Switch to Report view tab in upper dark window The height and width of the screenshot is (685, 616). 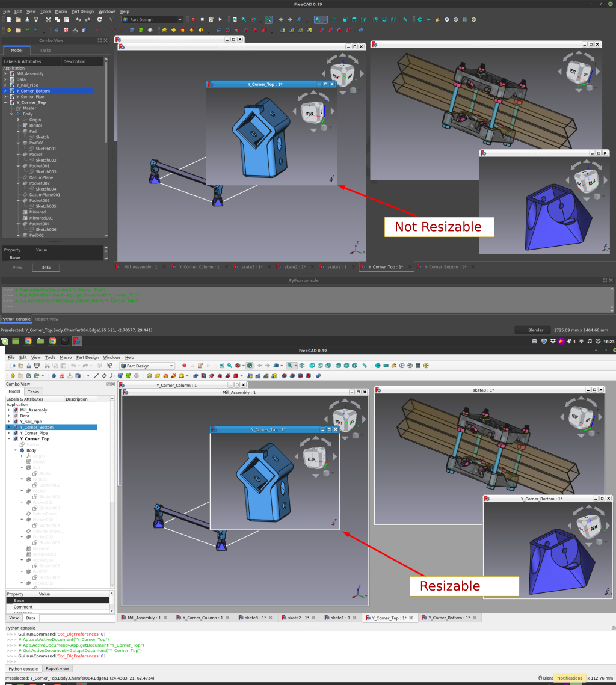tap(46, 319)
